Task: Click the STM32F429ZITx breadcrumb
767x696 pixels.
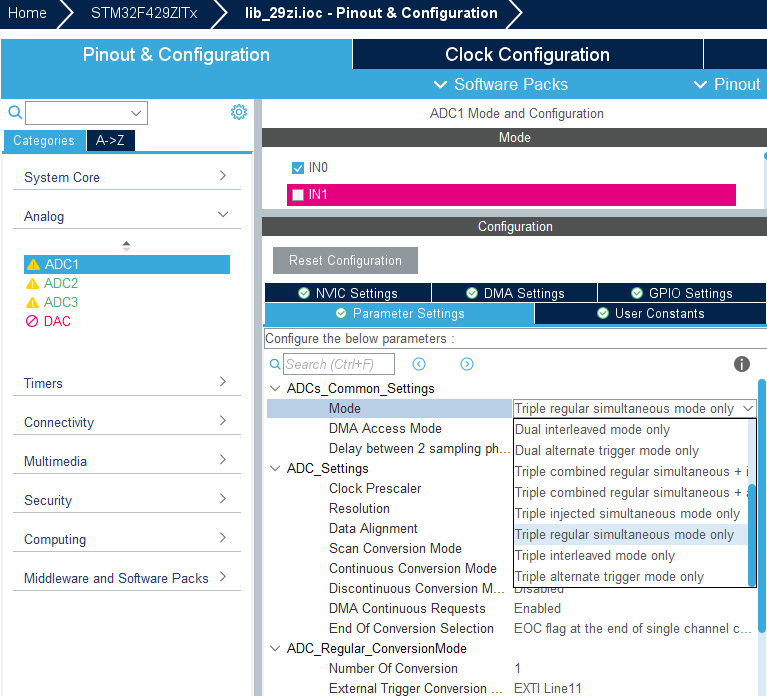Action: point(144,13)
